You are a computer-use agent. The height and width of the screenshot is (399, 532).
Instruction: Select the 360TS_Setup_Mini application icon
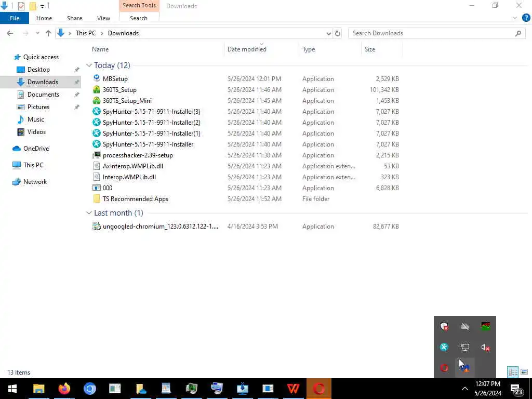[97, 100]
